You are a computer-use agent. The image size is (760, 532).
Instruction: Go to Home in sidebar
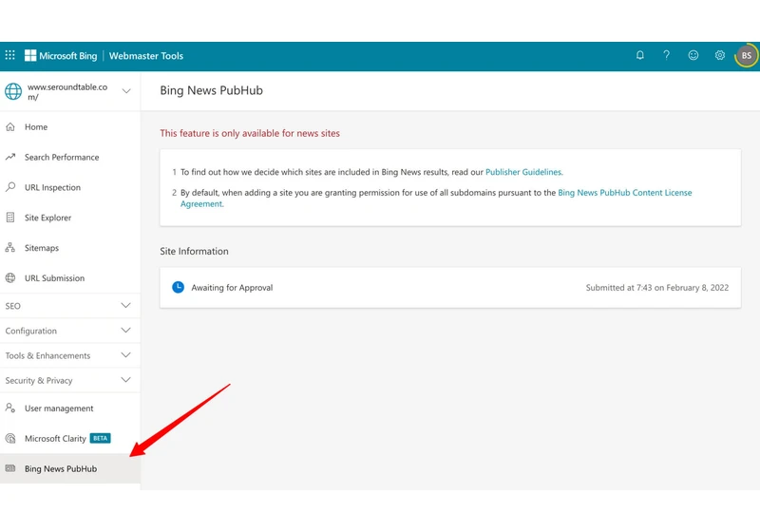70,126
